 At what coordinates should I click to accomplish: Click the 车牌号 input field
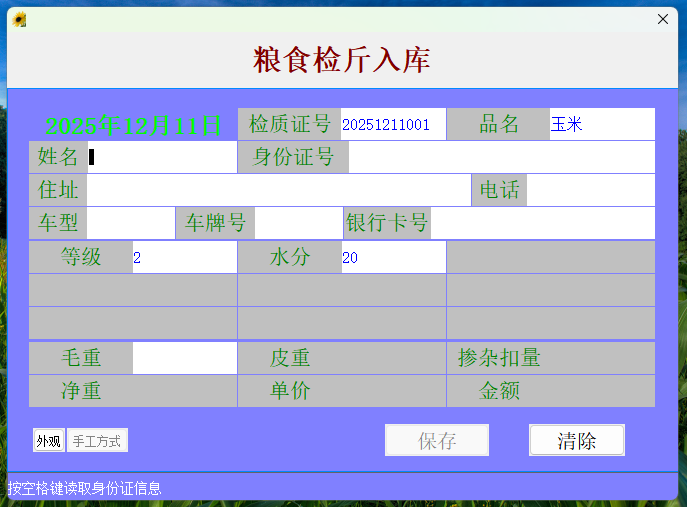click(x=298, y=223)
